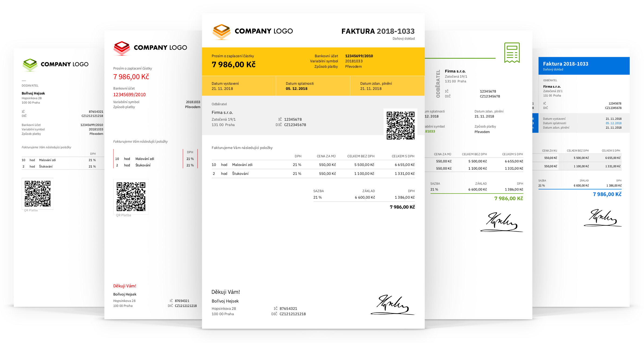
Task: Click 'Malování zdi' row in the center invoice
Action: [x=313, y=165]
